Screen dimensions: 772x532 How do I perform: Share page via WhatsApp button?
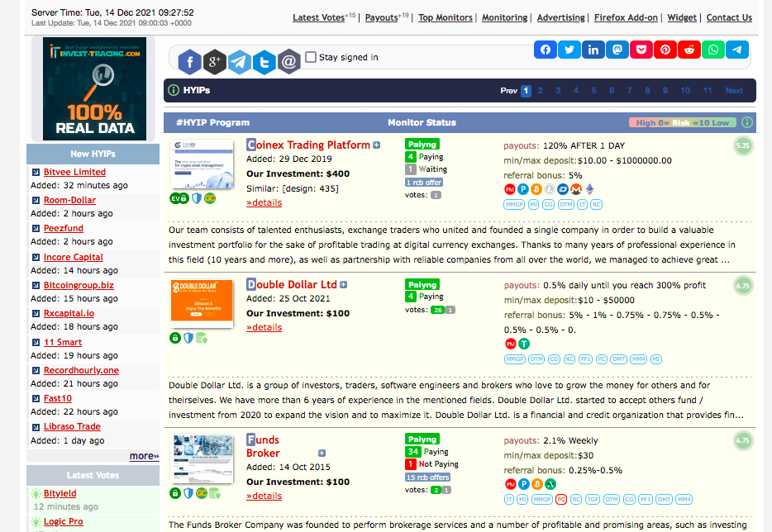click(x=713, y=50)
